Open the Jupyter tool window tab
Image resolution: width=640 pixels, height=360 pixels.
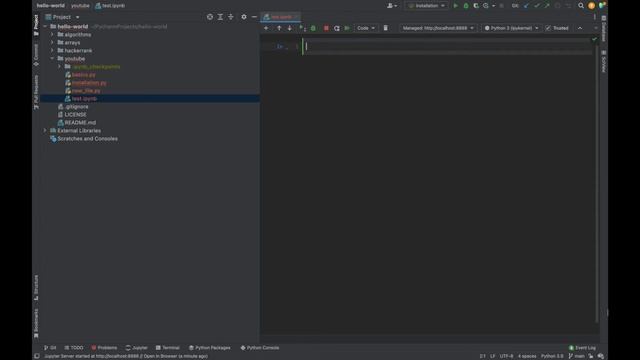coord(136,348)
